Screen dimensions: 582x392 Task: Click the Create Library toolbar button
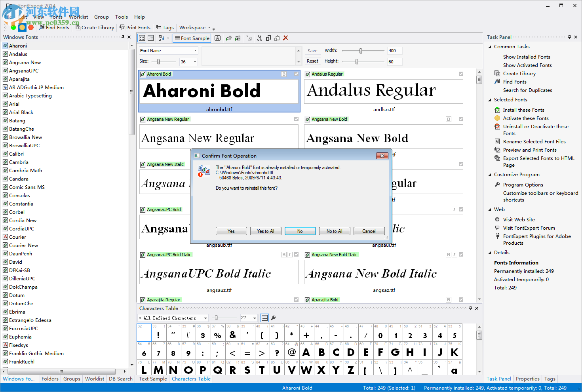point(94,28)
